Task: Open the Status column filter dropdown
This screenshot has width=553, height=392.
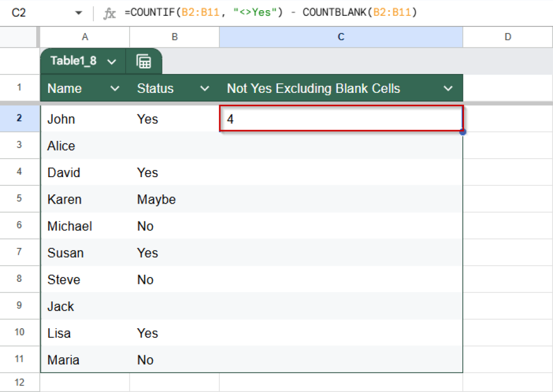Action: tap(205, 87)
